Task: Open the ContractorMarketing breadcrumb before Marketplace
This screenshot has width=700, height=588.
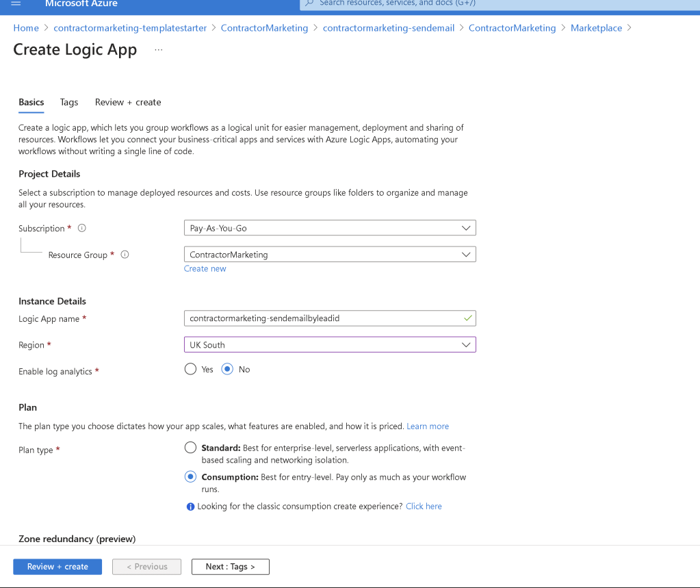Action: click(x=512, y=28)
